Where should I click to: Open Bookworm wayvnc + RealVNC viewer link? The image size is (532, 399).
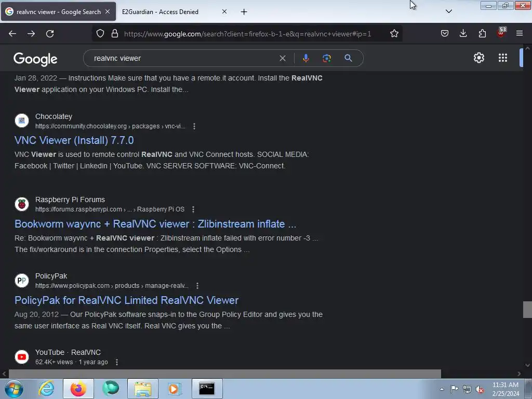click(x=155, y=224)
